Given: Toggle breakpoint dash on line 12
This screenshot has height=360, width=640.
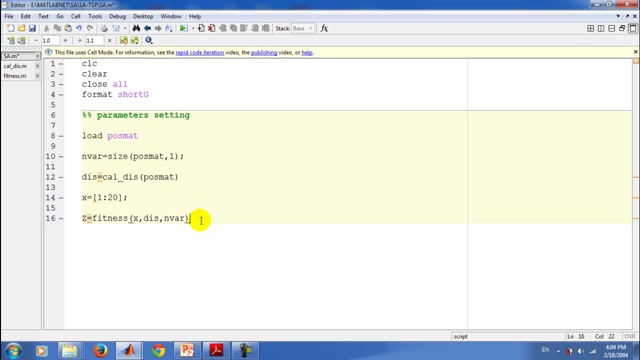Looking at the screenshot, I should [x=61, y=177].
